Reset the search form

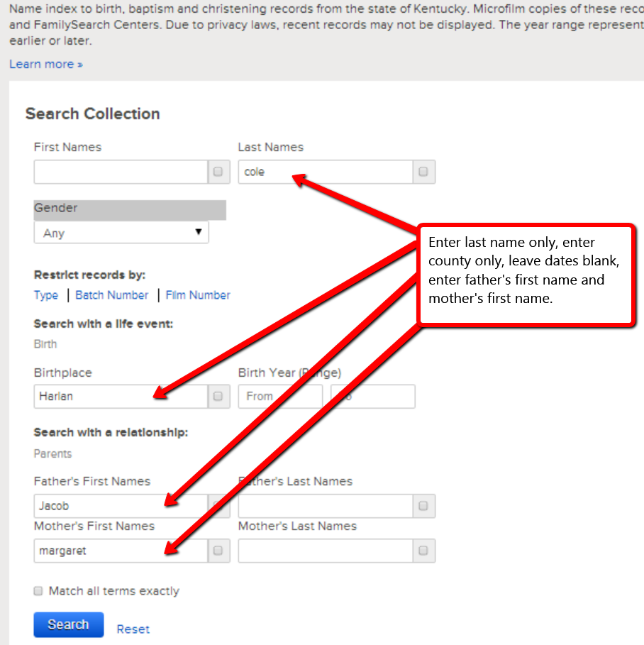click(x=133, y=629)
